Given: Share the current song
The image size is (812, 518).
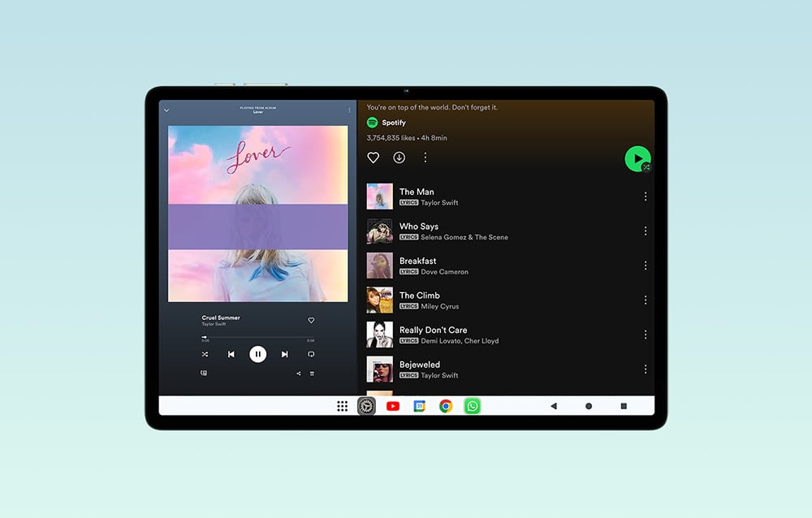Looking at the screenshot, I should [298, 373].
